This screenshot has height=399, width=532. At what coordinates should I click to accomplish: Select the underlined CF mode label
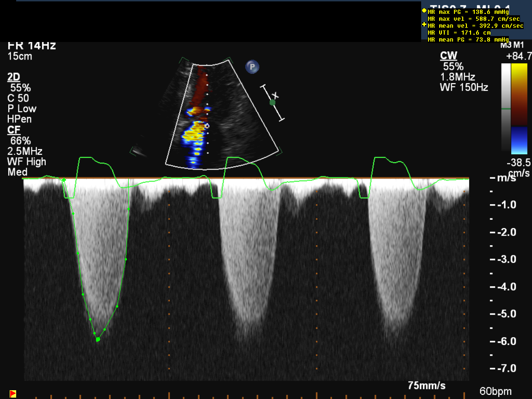[13, 130]
